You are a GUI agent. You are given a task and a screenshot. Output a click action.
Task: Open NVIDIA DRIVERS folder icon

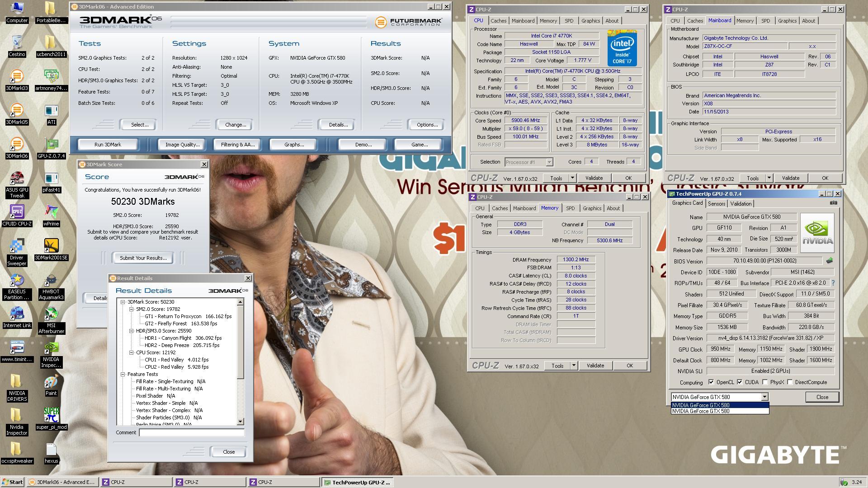(x=17, y=388)
